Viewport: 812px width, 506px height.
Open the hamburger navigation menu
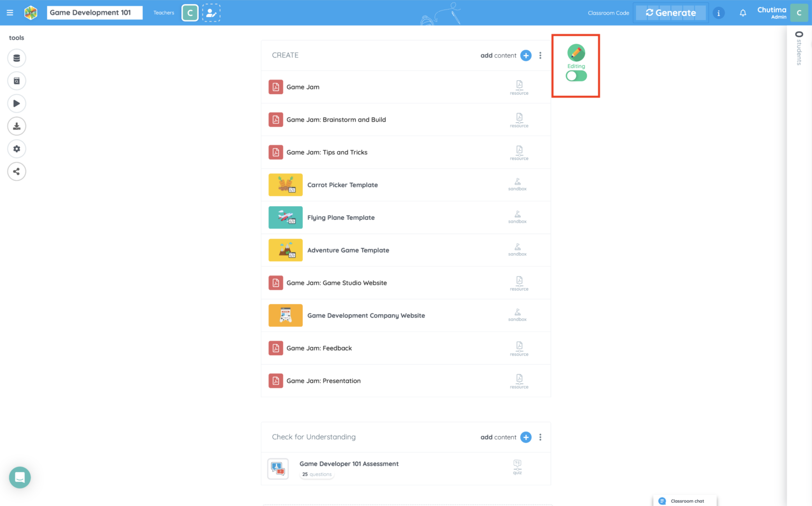pos(10,13)
